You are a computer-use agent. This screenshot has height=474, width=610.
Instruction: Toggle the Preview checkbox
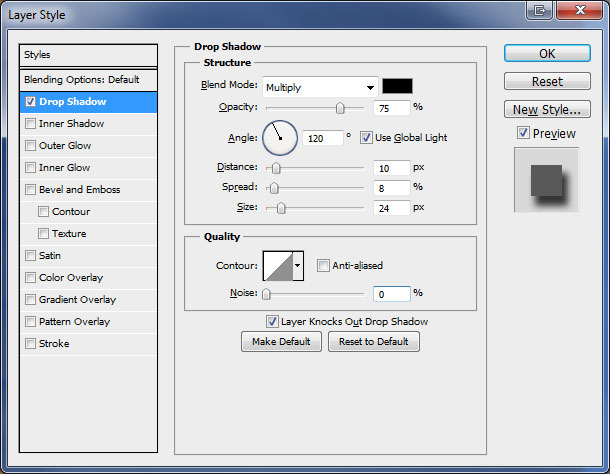tap(523, 133)
